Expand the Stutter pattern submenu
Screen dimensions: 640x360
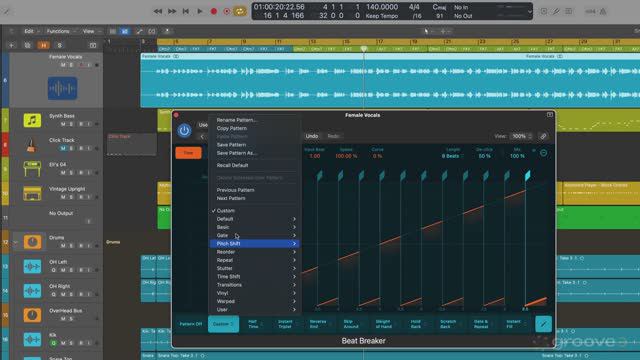point(255,269)
